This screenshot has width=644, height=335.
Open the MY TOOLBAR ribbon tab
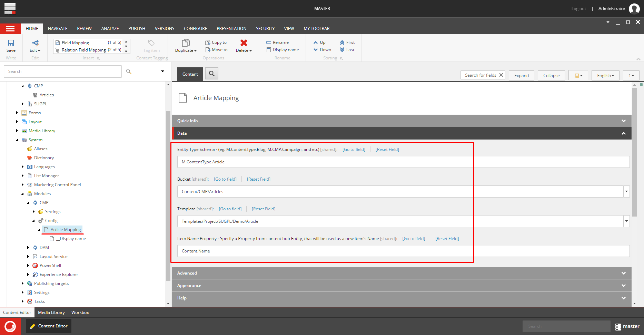point(316,29)
